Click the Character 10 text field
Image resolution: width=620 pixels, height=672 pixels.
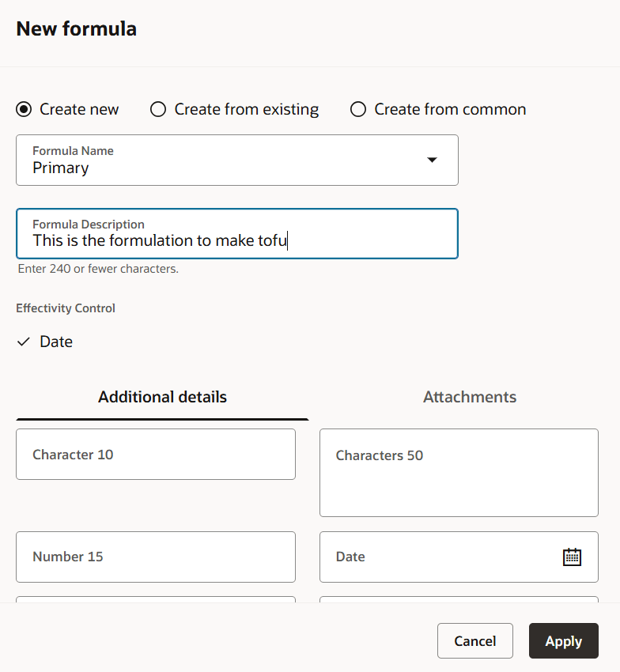155,454
